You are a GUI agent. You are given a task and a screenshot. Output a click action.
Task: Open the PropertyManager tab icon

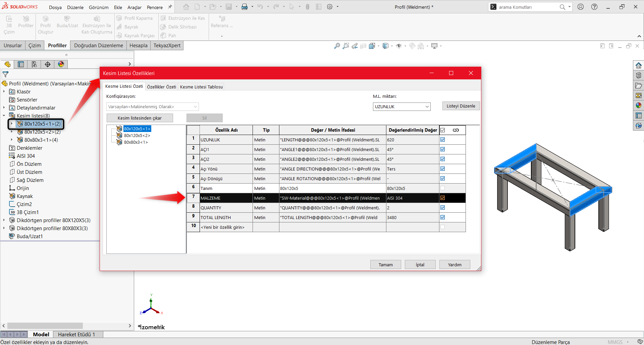tap(21, 64)
